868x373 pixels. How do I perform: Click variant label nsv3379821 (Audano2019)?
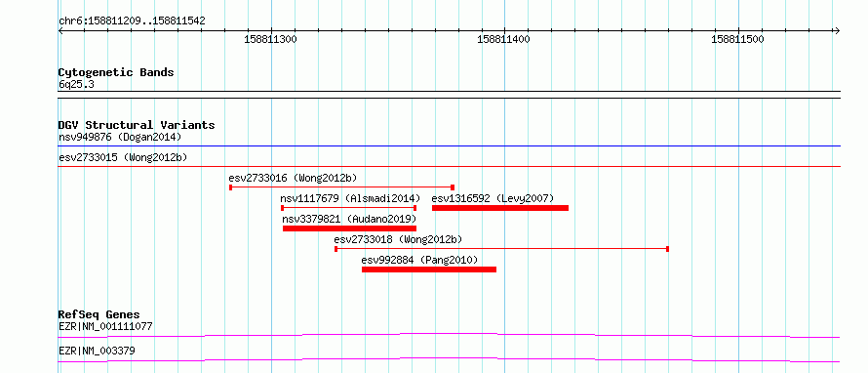click(349, 219)
